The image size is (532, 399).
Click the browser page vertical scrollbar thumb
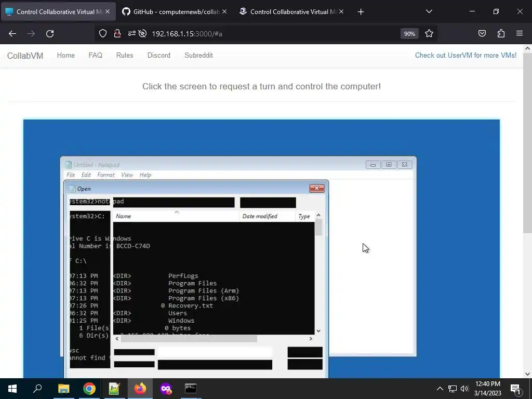click(x=527, y=142)
